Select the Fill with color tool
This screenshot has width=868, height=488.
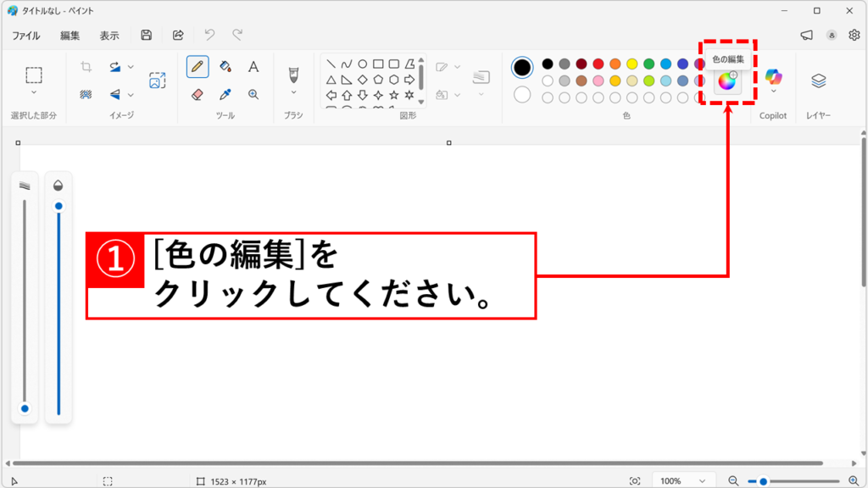click(x=224, y=66)
